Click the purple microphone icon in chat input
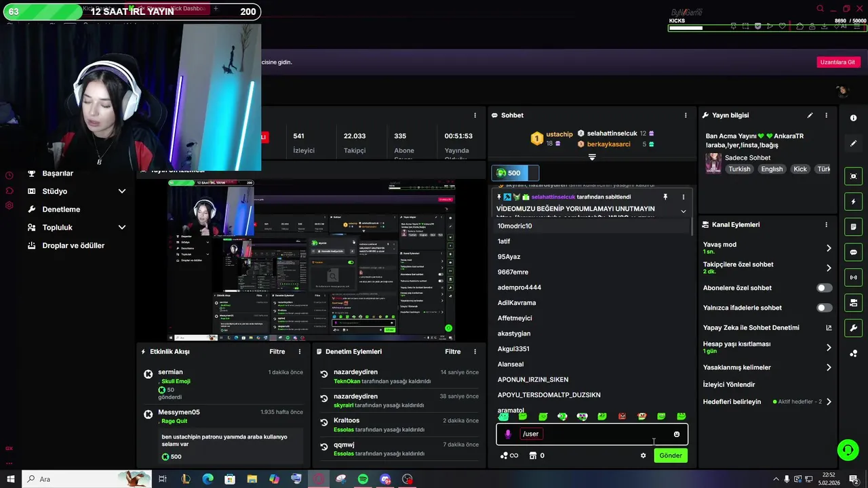The height and width of the screenshot is (488, 868). [x=508, y=434]
